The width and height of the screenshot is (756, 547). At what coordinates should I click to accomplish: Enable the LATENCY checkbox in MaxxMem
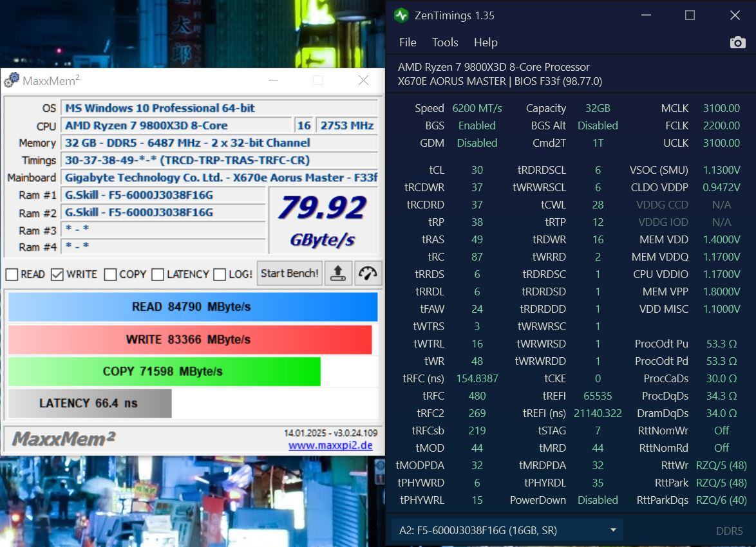point(158,274)
